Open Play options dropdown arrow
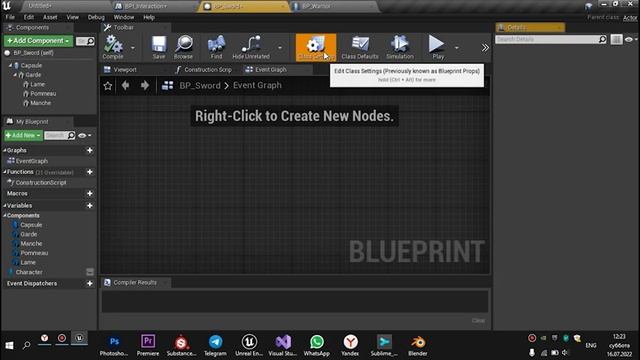This screenshot has width=640, height=360. [x=457, y=48]
